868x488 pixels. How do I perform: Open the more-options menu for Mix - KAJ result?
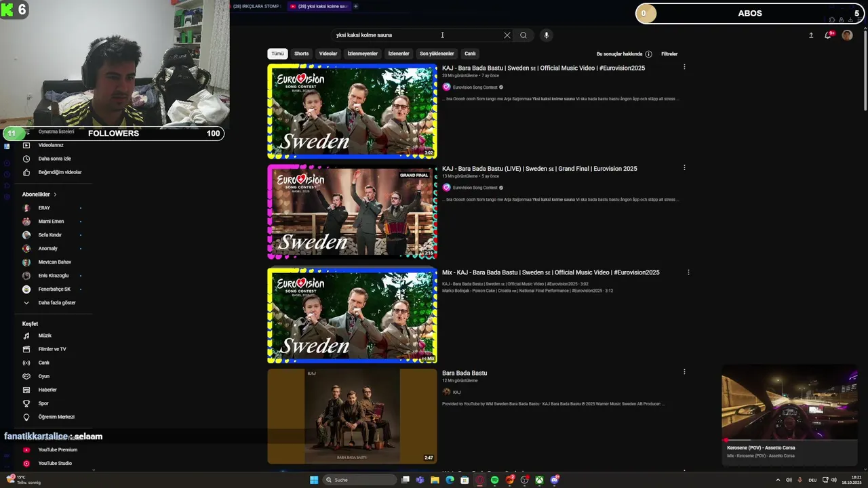688,272
